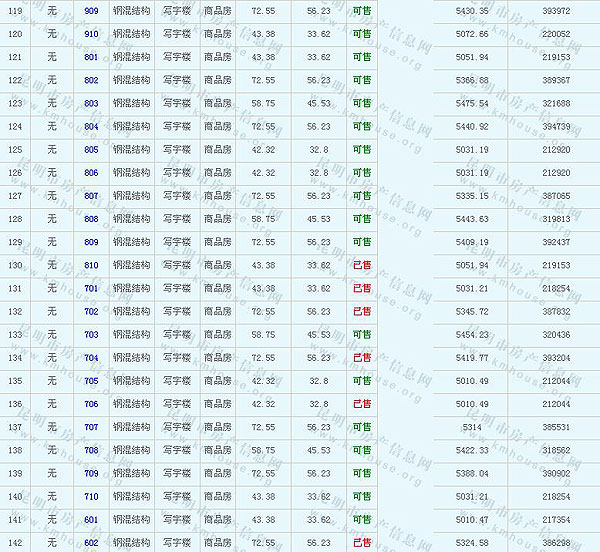Click room 708 link
Screen dimensions: 600x552
[x=91, y=450]
